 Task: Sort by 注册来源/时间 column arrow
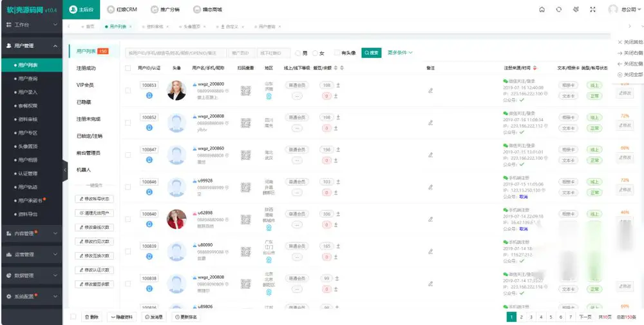click(x=535, y=68)
